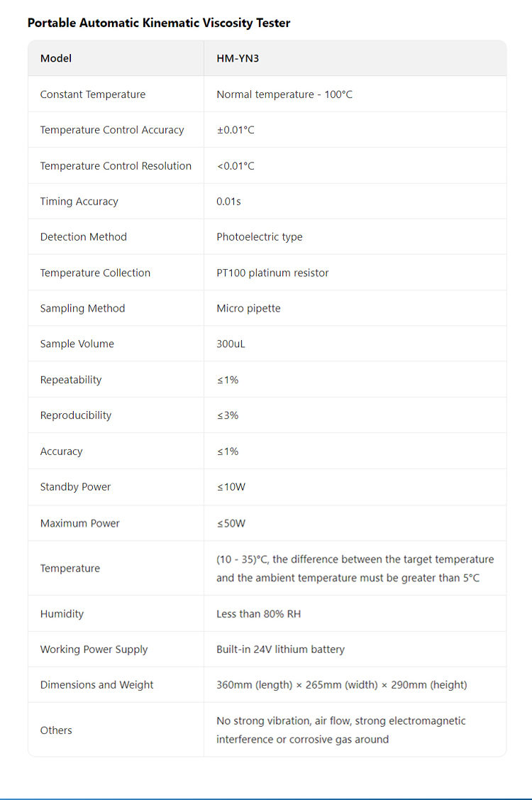Image resolution: width=532 pixels, height=800 pixels.
Task: Click the PT100 platinum resistor text
Action: tap(272, 273)
